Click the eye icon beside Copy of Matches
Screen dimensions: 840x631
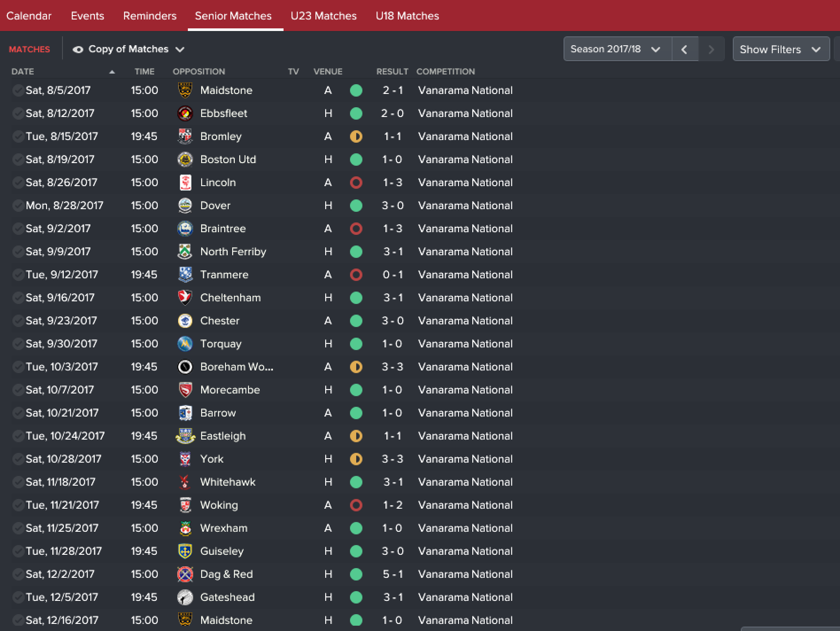pos(78,50)
